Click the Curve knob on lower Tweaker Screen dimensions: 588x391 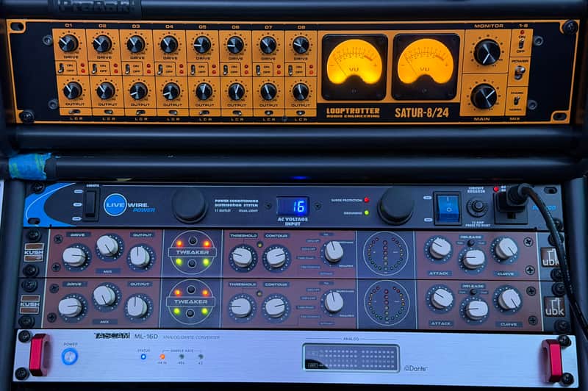tap(509, 300)
